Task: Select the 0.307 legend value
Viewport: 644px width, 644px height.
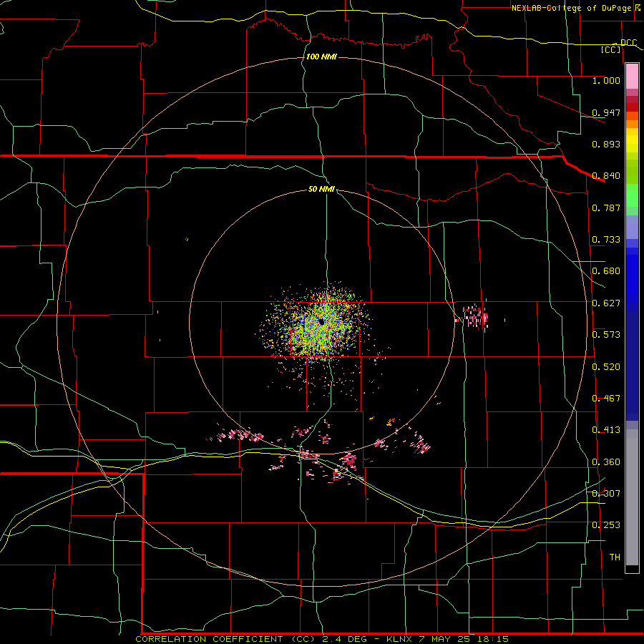Action: (x=606, y=494)
